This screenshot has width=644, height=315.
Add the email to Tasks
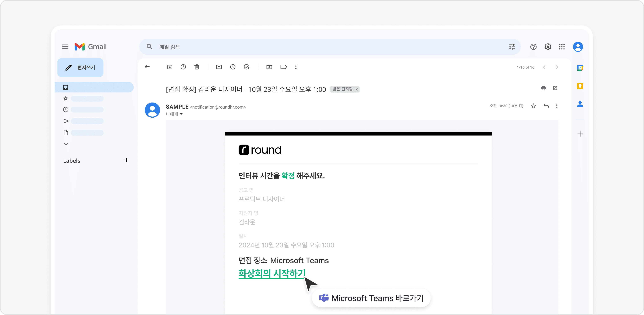tap(247, 67)
